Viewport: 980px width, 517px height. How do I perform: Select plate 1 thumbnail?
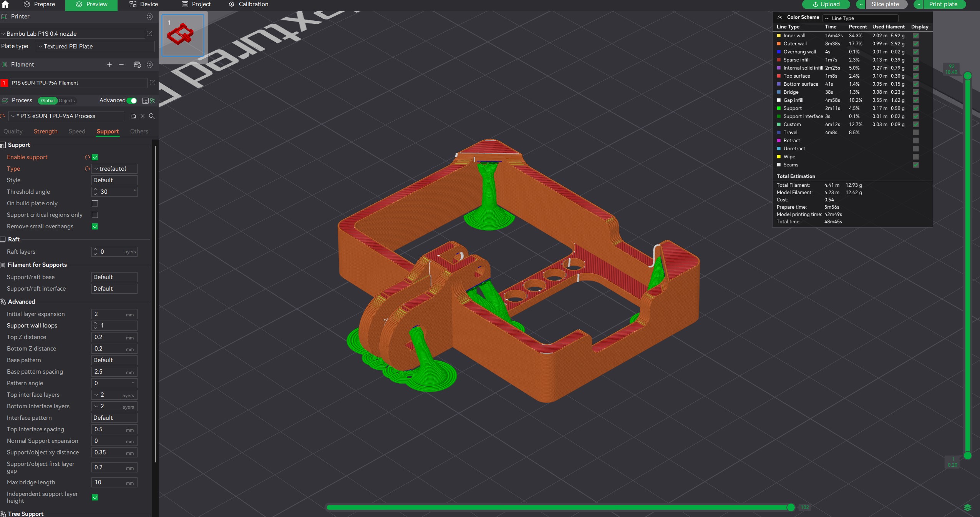coord(183,35)
